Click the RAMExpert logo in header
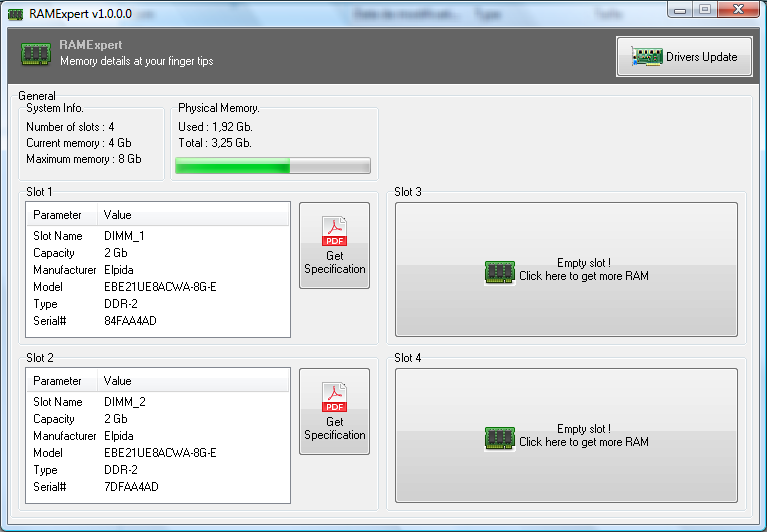This screenshot has width=767, height=532. 36,53
